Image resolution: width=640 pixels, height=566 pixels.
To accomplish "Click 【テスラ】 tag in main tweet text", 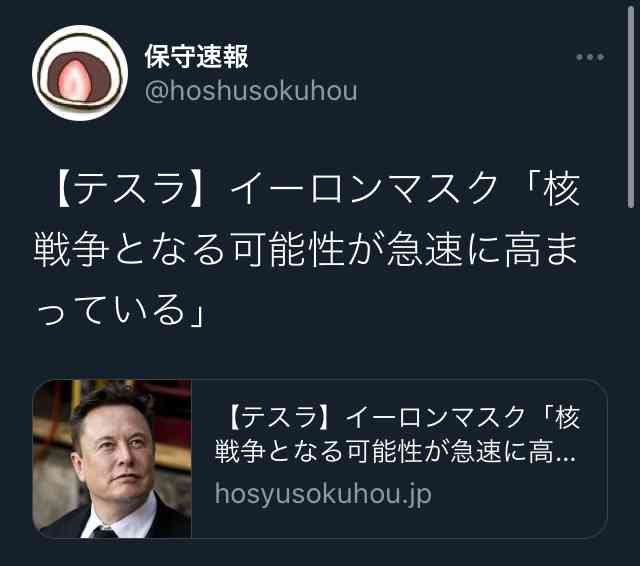I will tap(129, 188).
